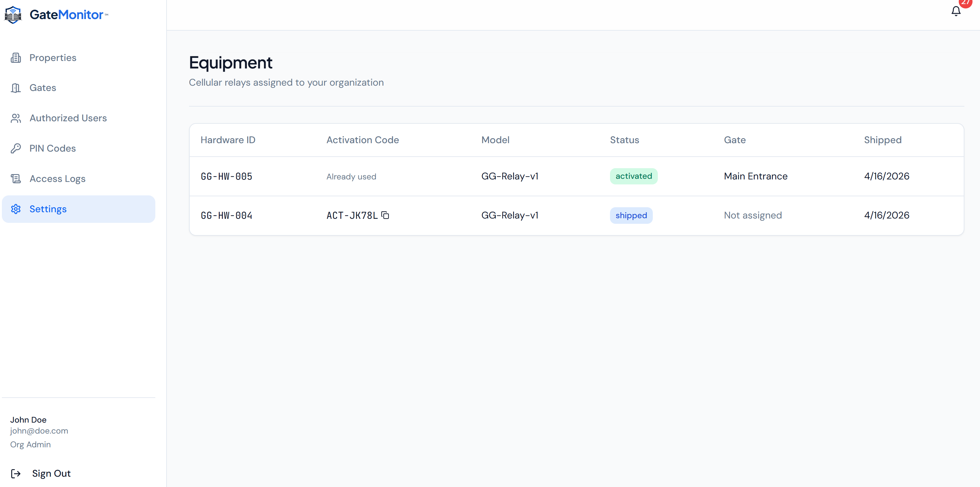This screenshot has height=487, width=980.
Task: Copy activation code ACT-JK78L
Action: pos(385,215)
